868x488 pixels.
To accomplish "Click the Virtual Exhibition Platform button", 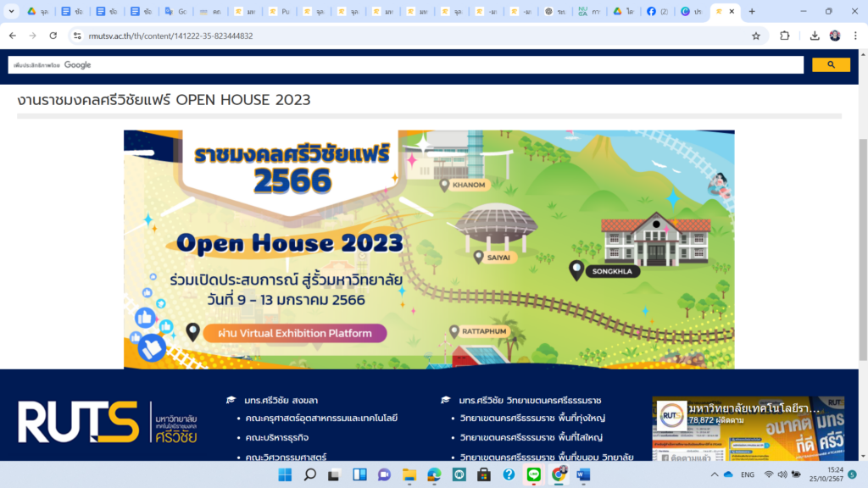I will (x=294, y=333).
